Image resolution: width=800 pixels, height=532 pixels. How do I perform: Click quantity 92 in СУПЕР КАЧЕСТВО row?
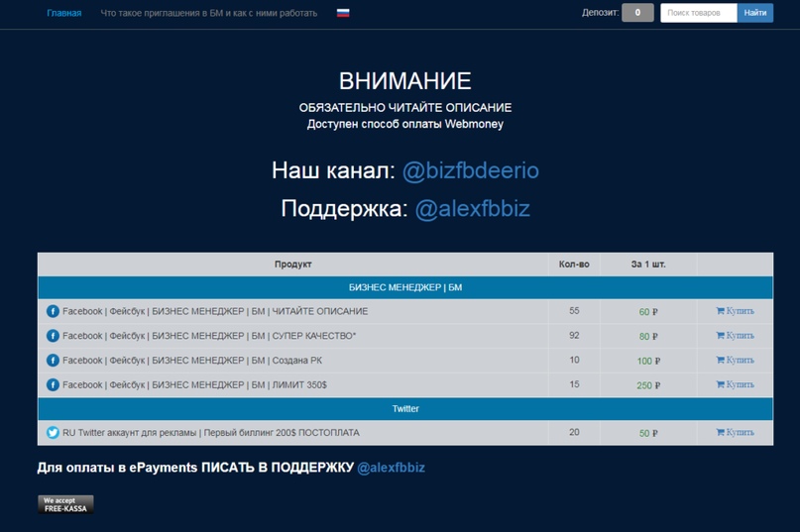click(574, 335)
